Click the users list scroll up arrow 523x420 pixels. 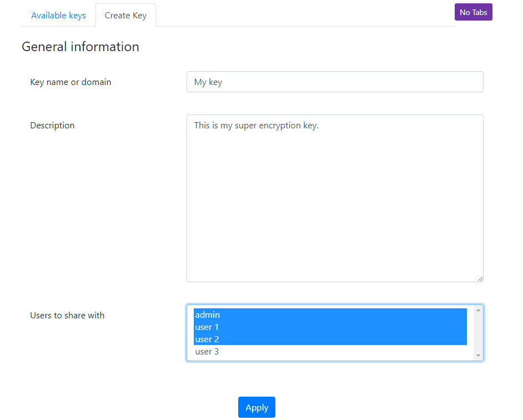[478, 310]
